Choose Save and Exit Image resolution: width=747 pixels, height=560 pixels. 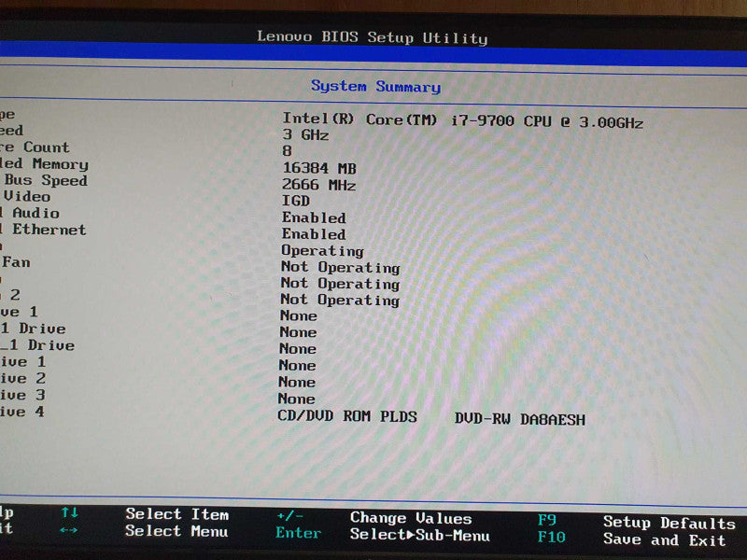pos(664,540)
